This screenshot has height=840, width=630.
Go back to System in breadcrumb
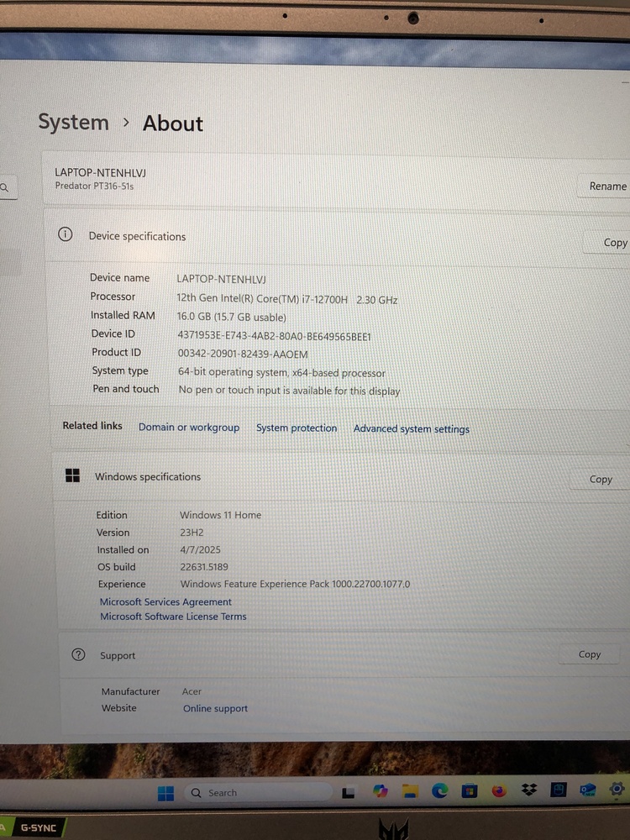(x=73, y=123)
